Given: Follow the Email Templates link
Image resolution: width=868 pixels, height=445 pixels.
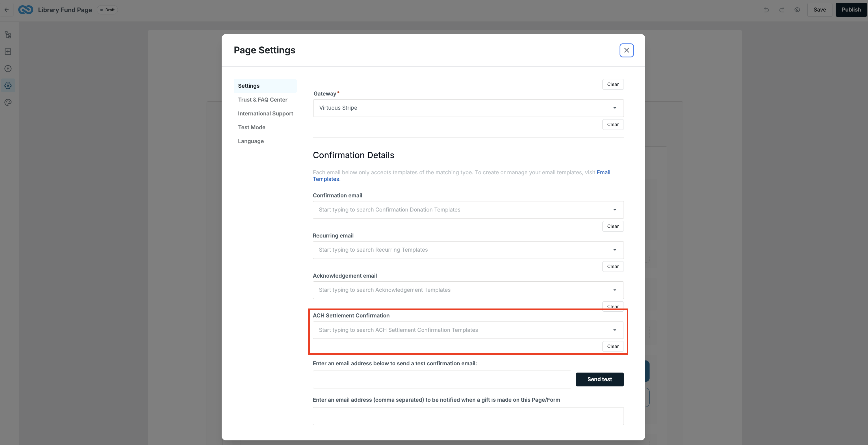Looking at the screenshot, I should pos(461,176).
